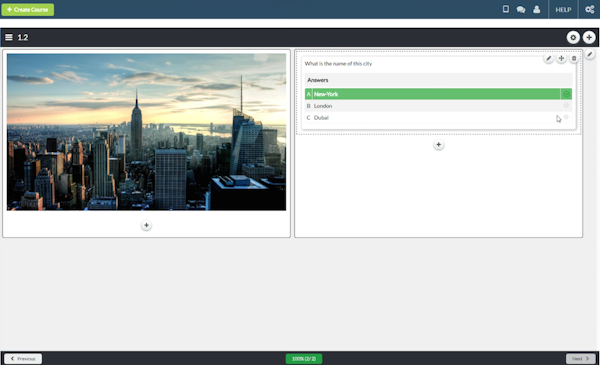This screenshot has height=365, width=600.
Task: Click the round gear icon beside slide title
Action: (x=573, y=37)
